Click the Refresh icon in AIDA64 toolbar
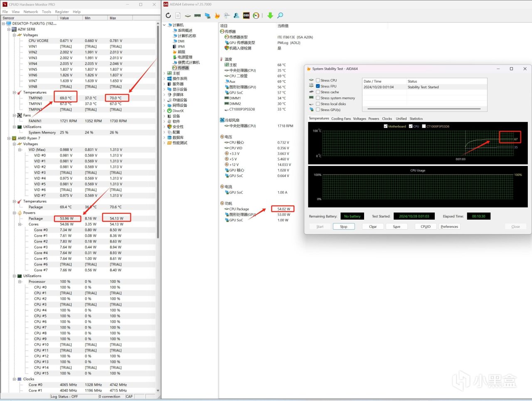Image resolution: width=532 pixels, height=401 pixels. 168,15
